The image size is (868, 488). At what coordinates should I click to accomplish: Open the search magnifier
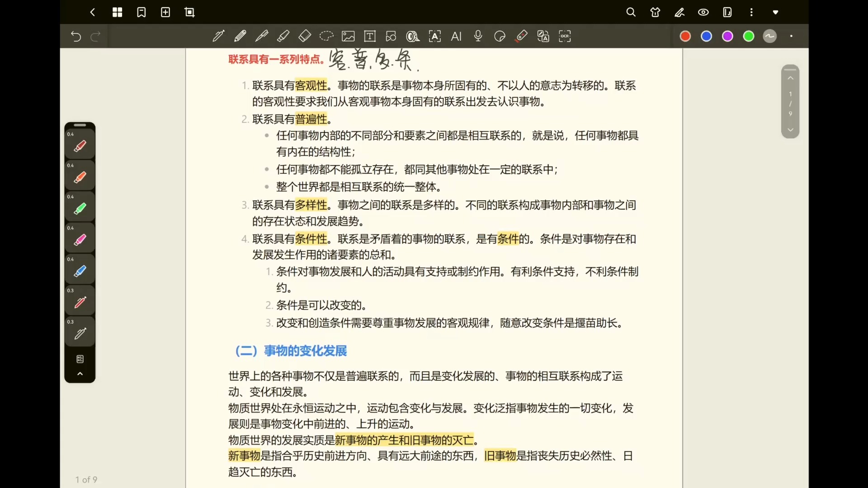click(x=631, y=12)
